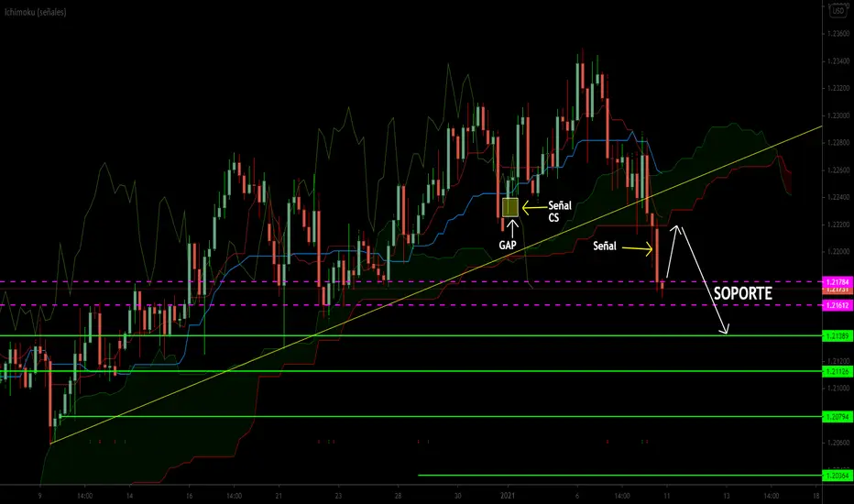854x504 pixels.
Task: Select the Señal CS text label
Action: tap(559, 212)
